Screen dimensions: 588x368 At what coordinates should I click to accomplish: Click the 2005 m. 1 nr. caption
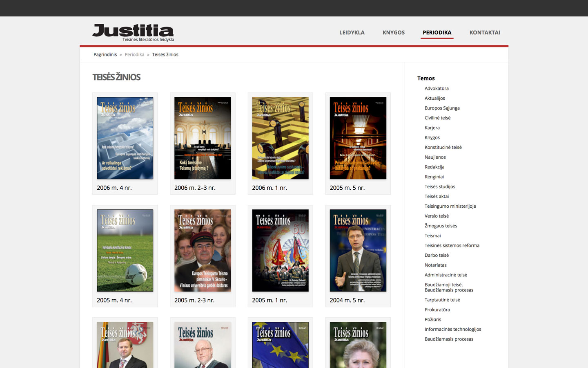coord(269,300)
